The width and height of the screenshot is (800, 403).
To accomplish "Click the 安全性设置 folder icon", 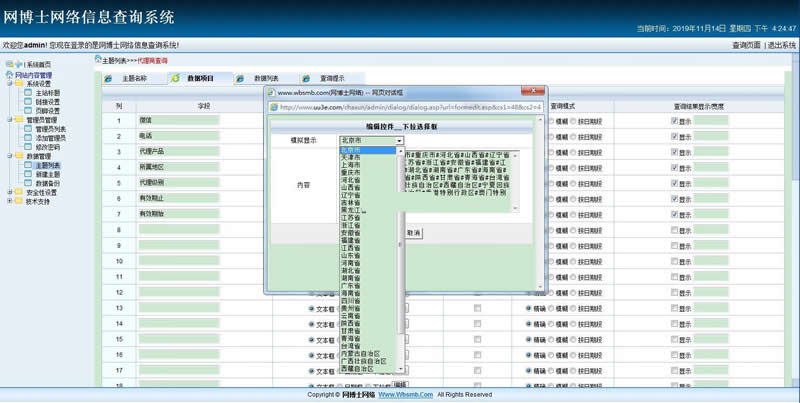I will tap(19, 192).
